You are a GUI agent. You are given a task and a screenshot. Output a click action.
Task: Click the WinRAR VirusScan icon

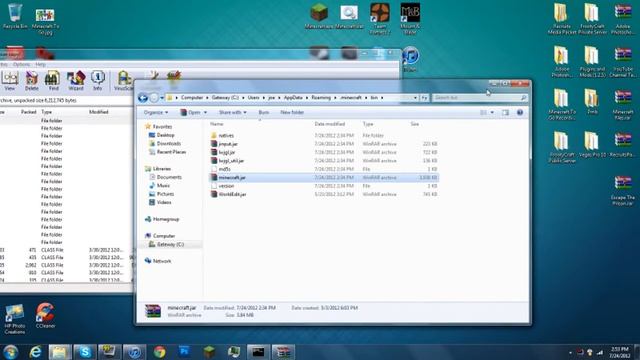pos(124,80)
